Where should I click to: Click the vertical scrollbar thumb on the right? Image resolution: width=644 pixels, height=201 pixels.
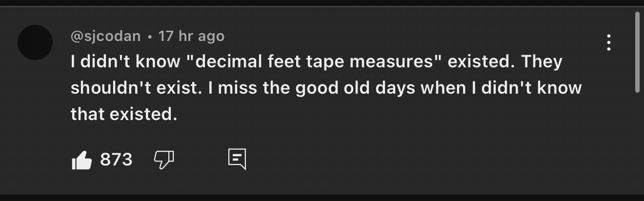point(637,51)
